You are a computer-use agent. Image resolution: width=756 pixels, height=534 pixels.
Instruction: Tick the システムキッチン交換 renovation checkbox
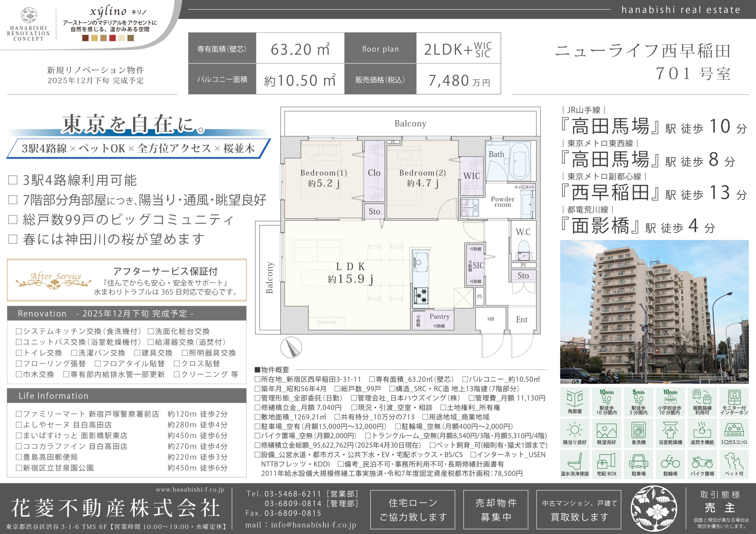19,331
